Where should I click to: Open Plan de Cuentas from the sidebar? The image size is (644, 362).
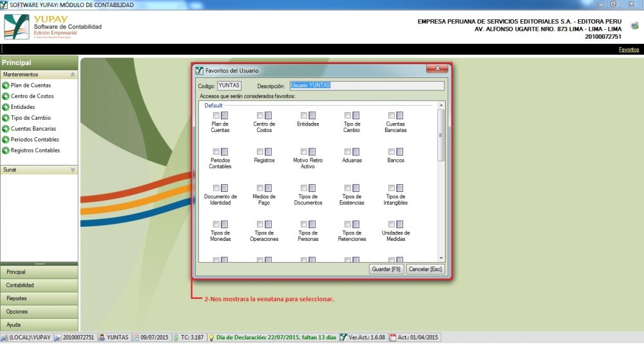click(31, 86)
